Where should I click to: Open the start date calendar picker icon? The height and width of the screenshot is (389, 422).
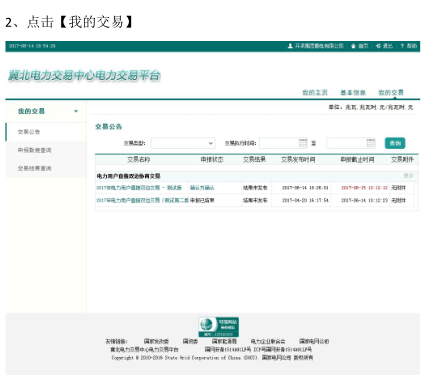pos(303,143)
